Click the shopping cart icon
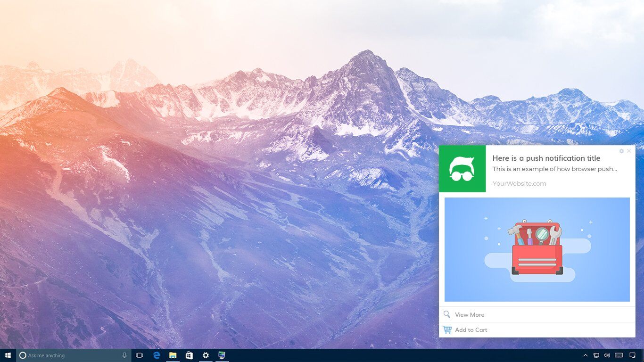The image size is (644, 362). pyautogui.click(x=447, y=330)
